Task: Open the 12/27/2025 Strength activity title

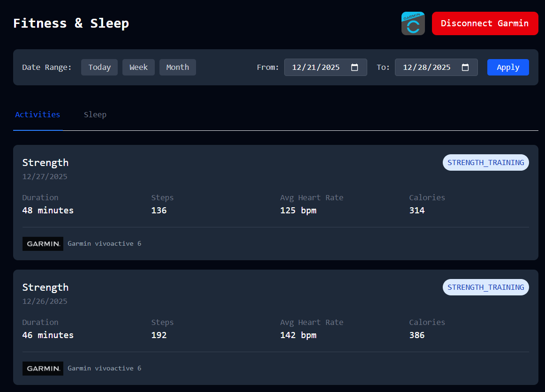Action: [x=45, y=163]
